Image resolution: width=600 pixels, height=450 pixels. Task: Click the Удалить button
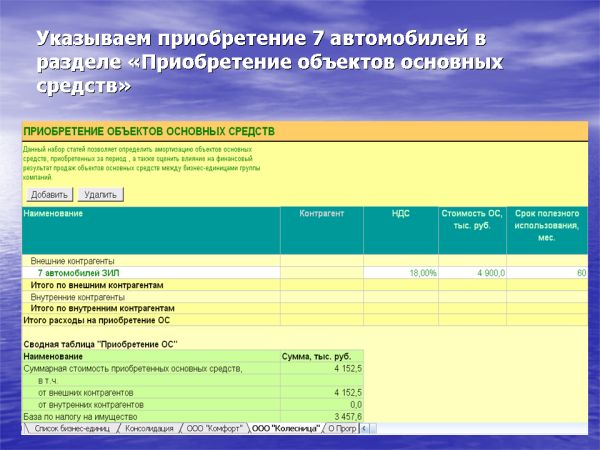click(x=100, y=195)
